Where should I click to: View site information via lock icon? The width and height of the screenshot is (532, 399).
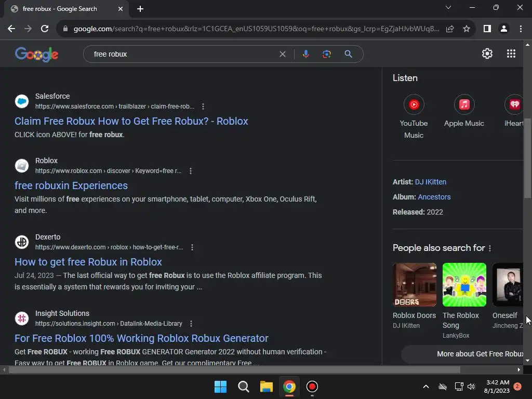tap(65, 29)
